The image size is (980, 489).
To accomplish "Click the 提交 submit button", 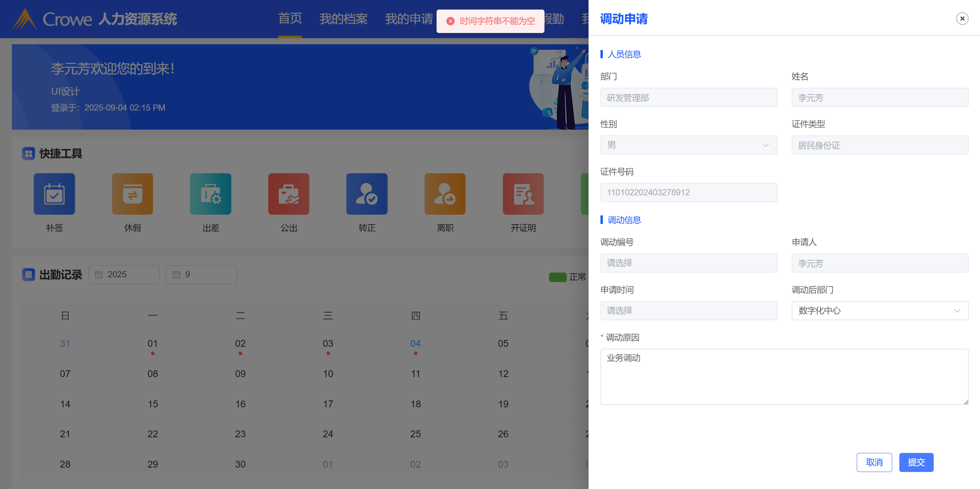I will (916, 462).
